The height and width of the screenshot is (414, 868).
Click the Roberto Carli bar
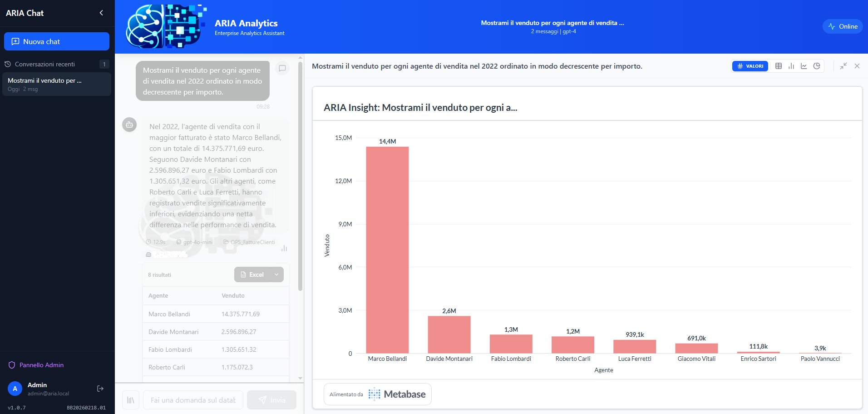click(x=573, y=345)
